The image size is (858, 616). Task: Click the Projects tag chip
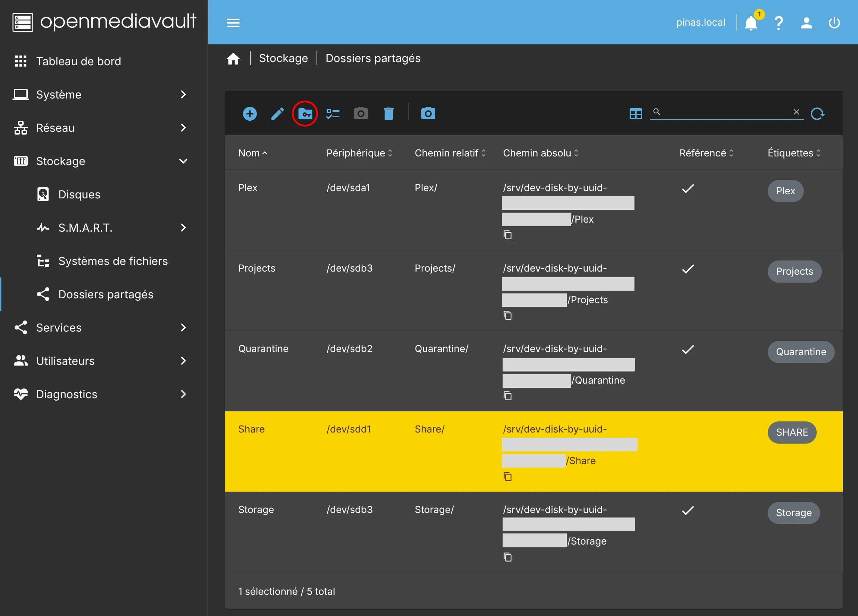[x=794, y=272]
